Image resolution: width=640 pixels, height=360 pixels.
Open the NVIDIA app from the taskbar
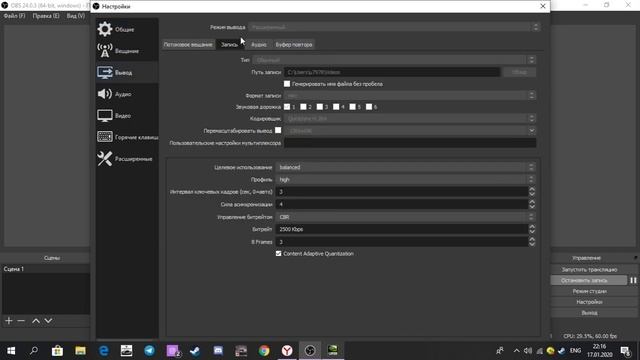click(333, 351)
